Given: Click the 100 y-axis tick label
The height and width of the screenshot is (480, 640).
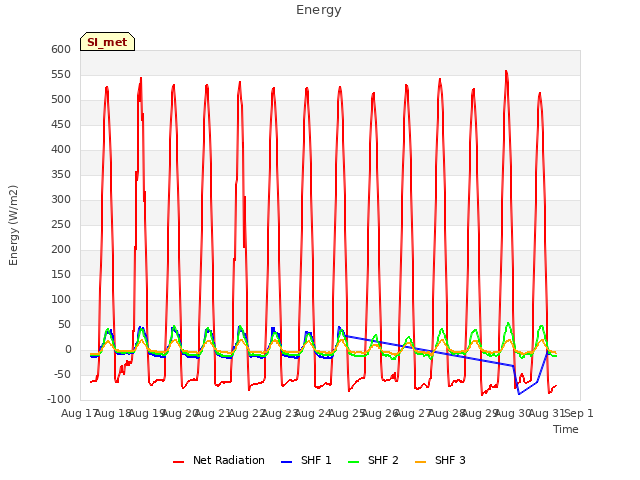Looking at the screenshot, I should tap(61, 300).
